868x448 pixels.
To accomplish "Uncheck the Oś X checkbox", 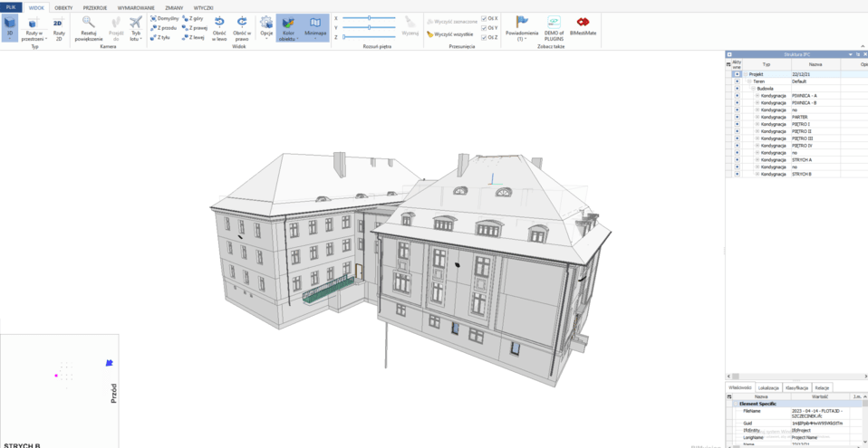I will click(x=485, y=18).
